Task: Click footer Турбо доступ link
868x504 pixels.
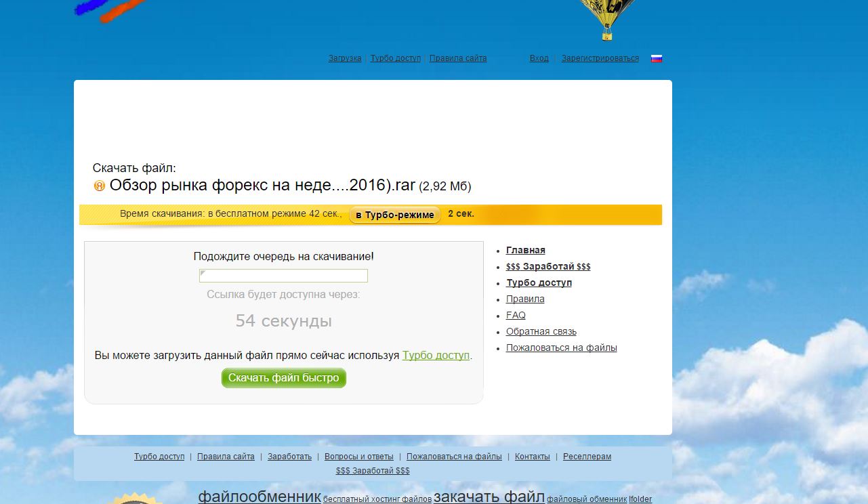Action: [x=159, y=457]
